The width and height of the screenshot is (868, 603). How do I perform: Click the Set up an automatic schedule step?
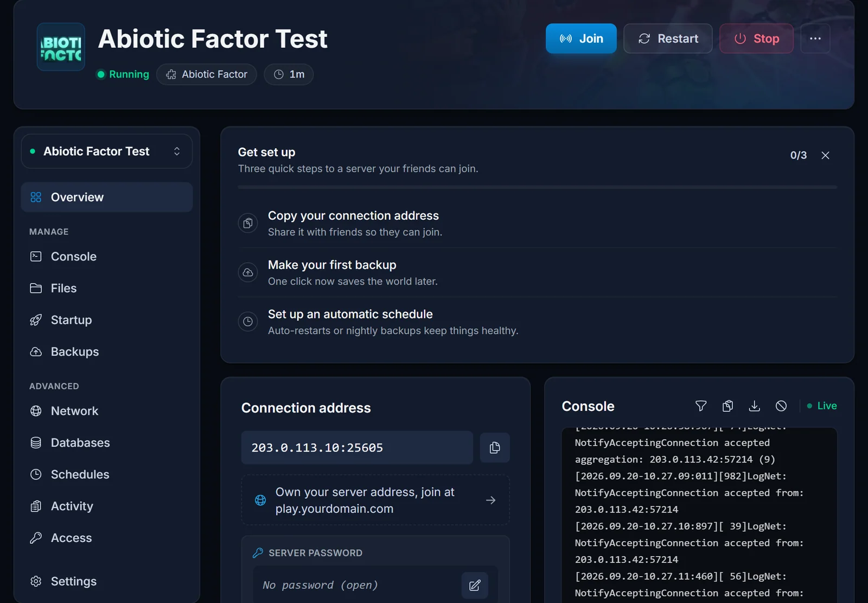537,322
